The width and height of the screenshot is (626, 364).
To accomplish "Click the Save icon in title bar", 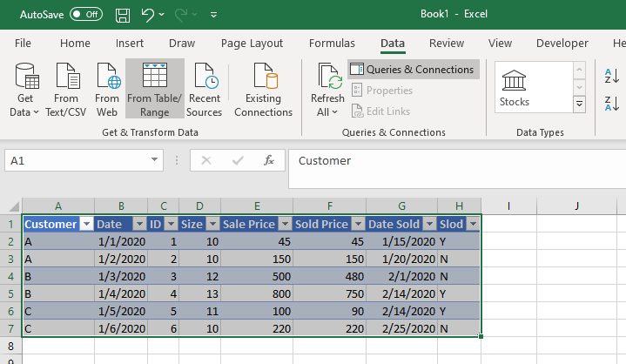I will (123, 14).
